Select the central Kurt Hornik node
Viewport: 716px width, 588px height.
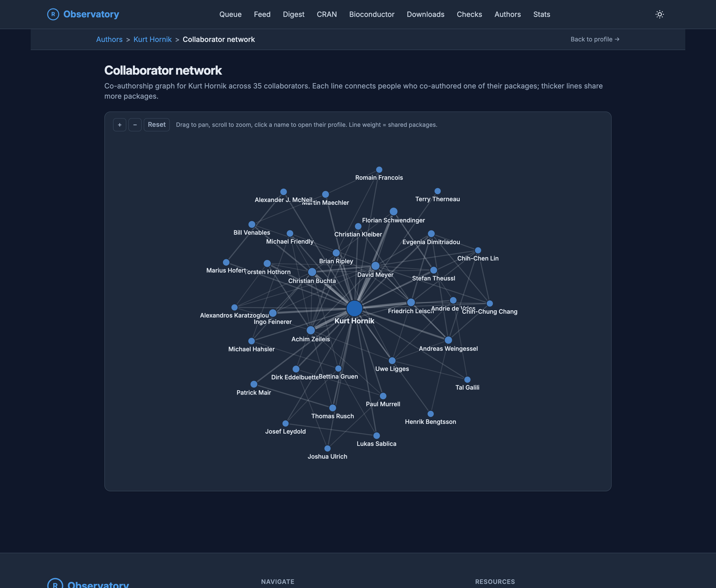click(354, 309)
